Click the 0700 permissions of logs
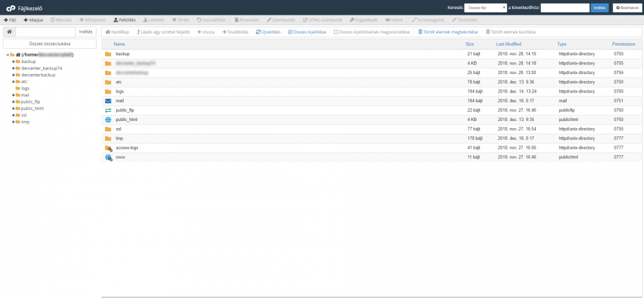 (x=618, y=91)
